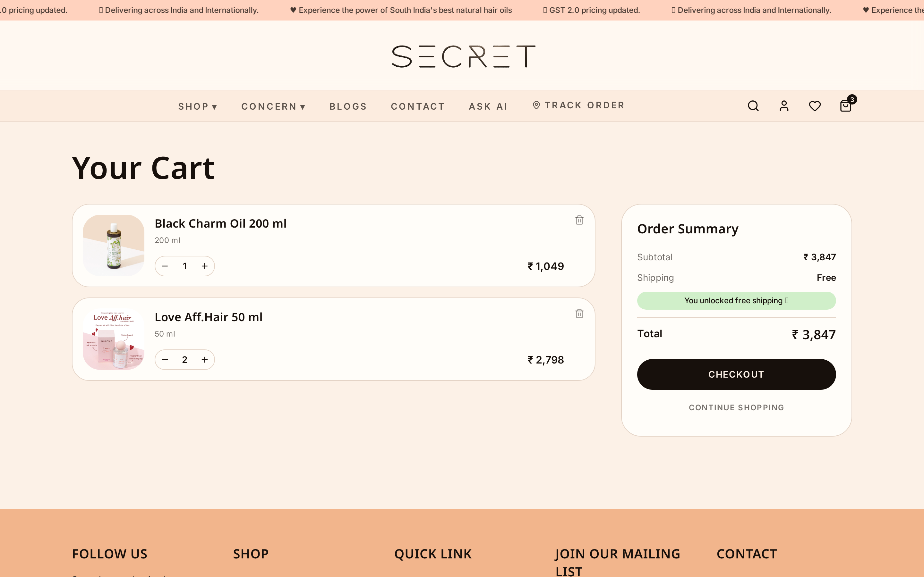Decrease Love Aff.Hair quantity
This screenshot has width=924, height=577.
165,359
